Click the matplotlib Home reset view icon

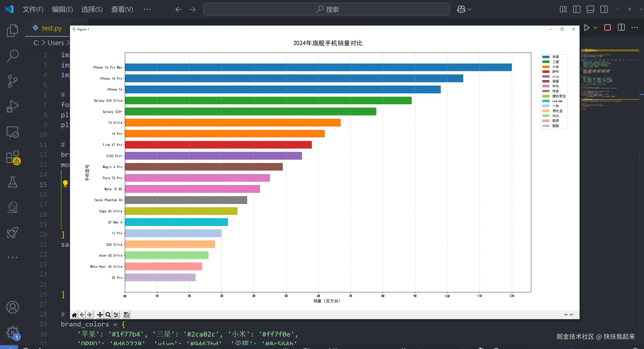click(x=74, y=315)
